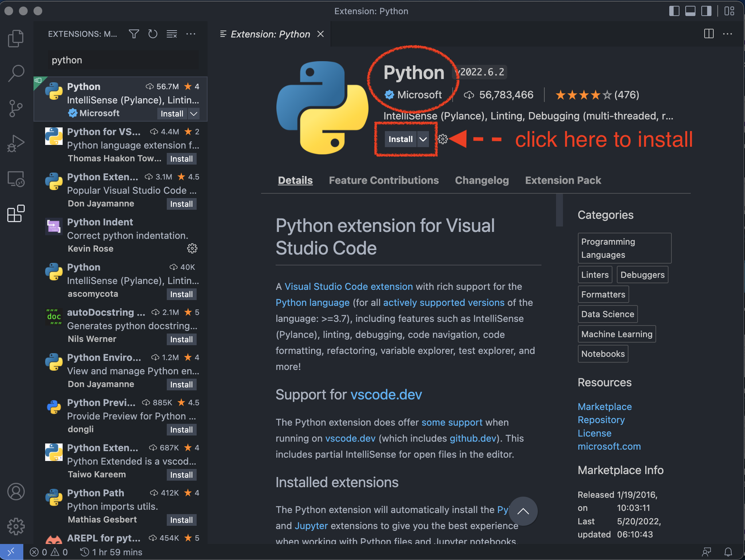Click the Manage gear icon
This screenshot has width=745, height=560.
[x=16, y=526]
